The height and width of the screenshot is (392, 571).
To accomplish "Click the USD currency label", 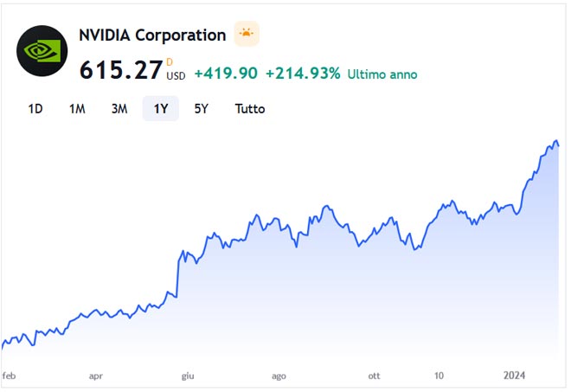I will [176, 75].
